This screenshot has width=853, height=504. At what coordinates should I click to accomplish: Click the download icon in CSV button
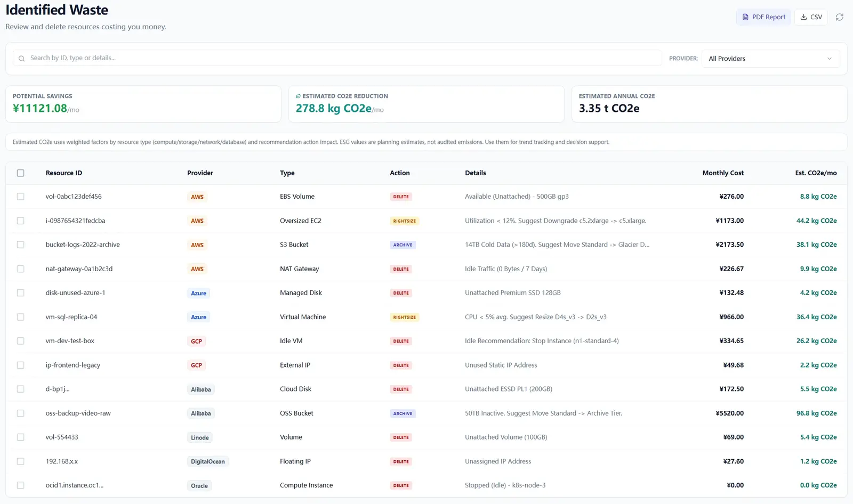803,17
